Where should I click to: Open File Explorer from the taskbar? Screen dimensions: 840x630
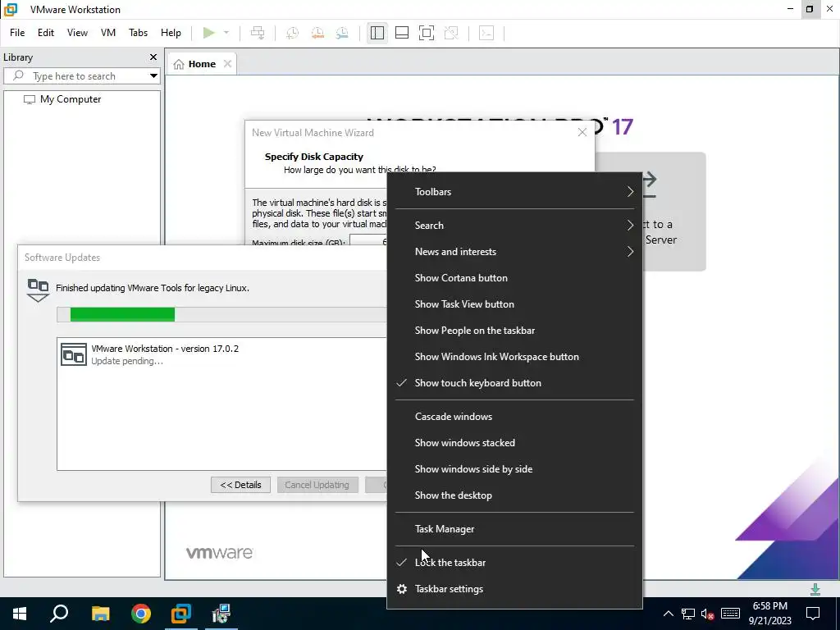(100, 614)
